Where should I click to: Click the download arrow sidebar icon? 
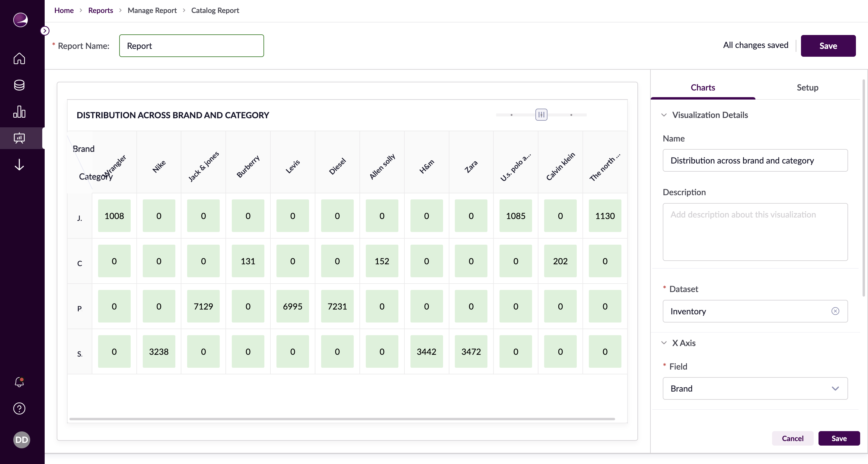(19, 165)
